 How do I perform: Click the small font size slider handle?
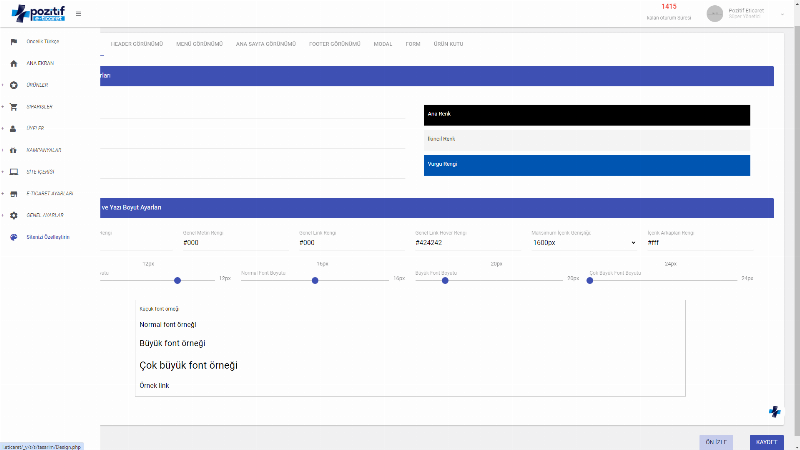[x=178, y=281]
